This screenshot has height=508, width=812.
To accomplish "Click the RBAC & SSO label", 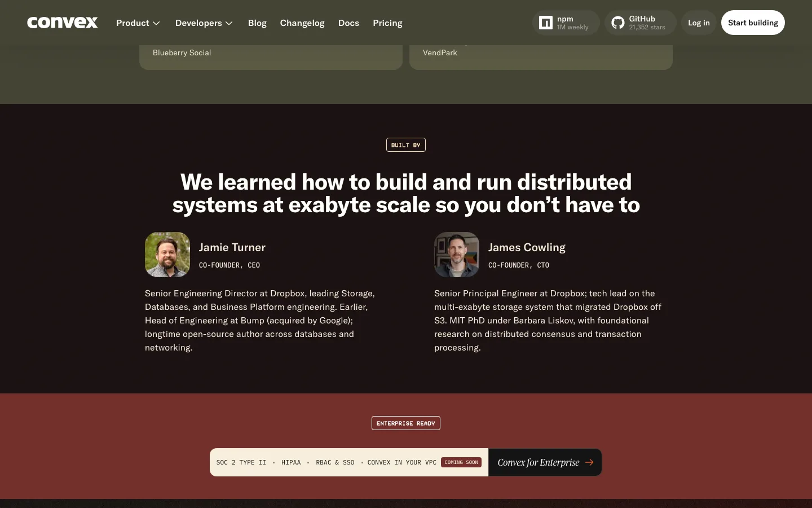I will click(335, 462).
